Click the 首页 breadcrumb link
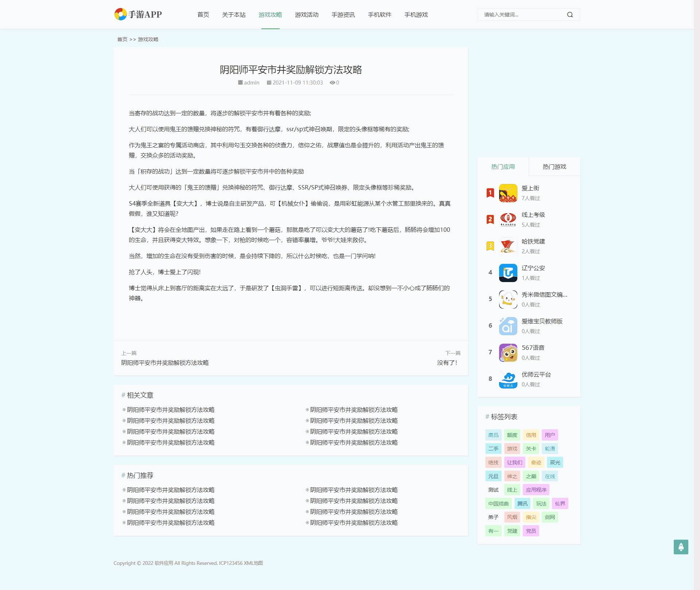The height and width of the screenshot is (590, 700). coord(121,39)
